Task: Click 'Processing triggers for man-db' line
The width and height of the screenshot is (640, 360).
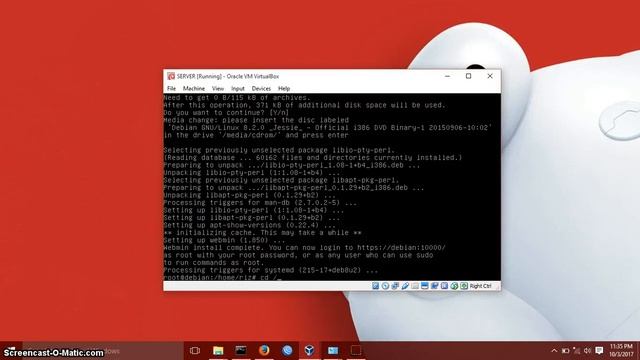Action: pyautogui.click(x=260, y=203)
